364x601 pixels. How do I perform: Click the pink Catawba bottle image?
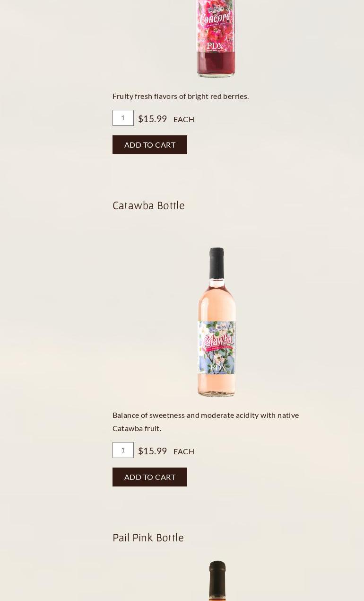coord(217,322)
